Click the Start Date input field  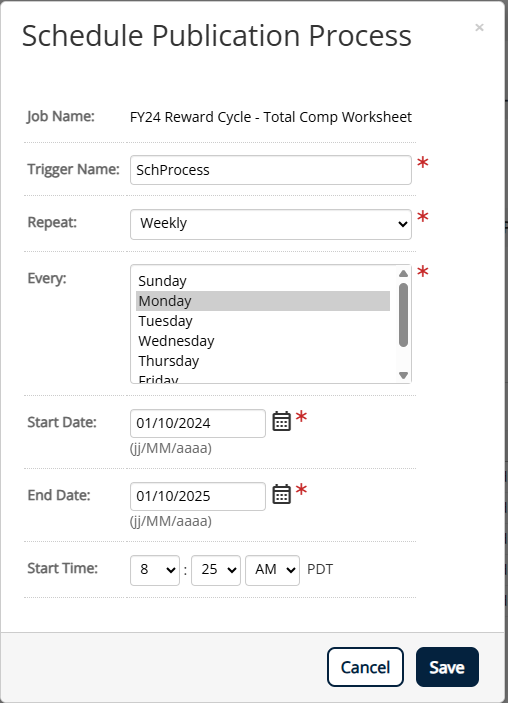[x=198, y=423]
